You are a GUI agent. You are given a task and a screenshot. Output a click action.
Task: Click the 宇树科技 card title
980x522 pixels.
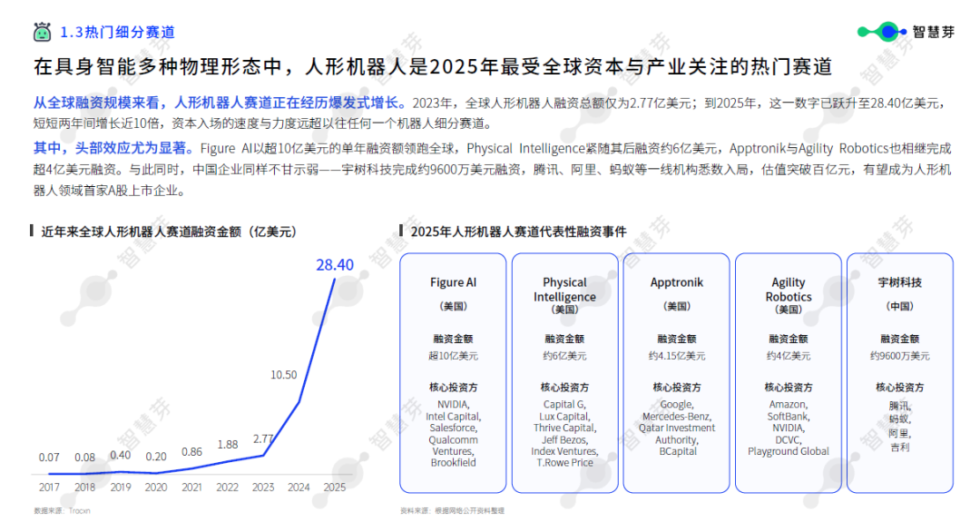(x=900, y=282)
